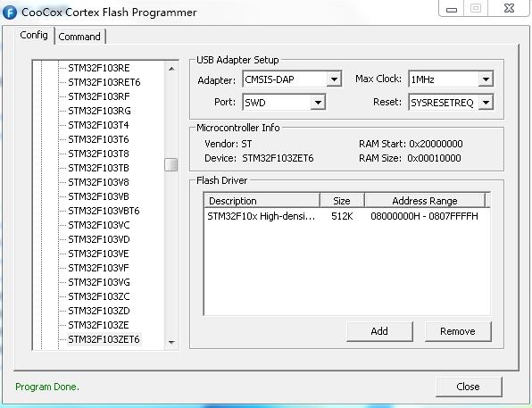Click the Remove flash driver button
The height and width of the screenshot is (408, 532).
coord(458,331)
